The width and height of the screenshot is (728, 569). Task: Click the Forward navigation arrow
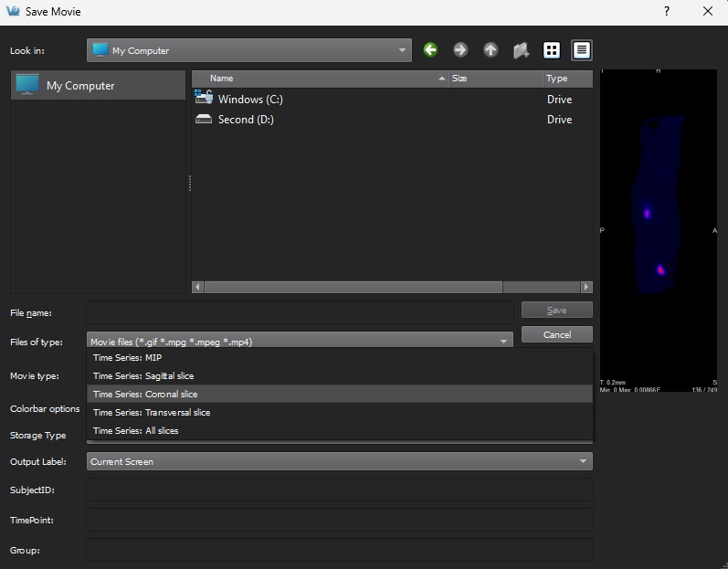460,50
